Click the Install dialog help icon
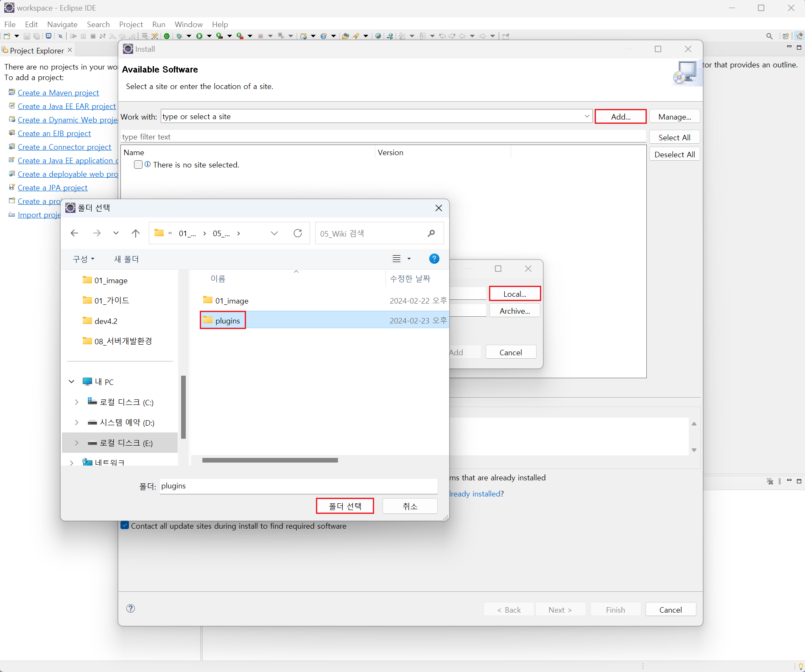This screenshot has width=805, height=672. coord(131,608)
